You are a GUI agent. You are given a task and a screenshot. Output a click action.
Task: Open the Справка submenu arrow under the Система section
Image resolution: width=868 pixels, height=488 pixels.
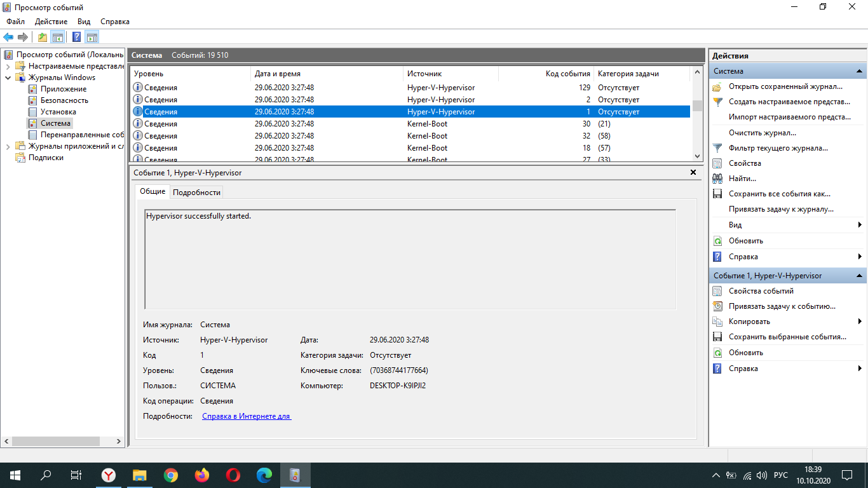(x=860, y=257)
